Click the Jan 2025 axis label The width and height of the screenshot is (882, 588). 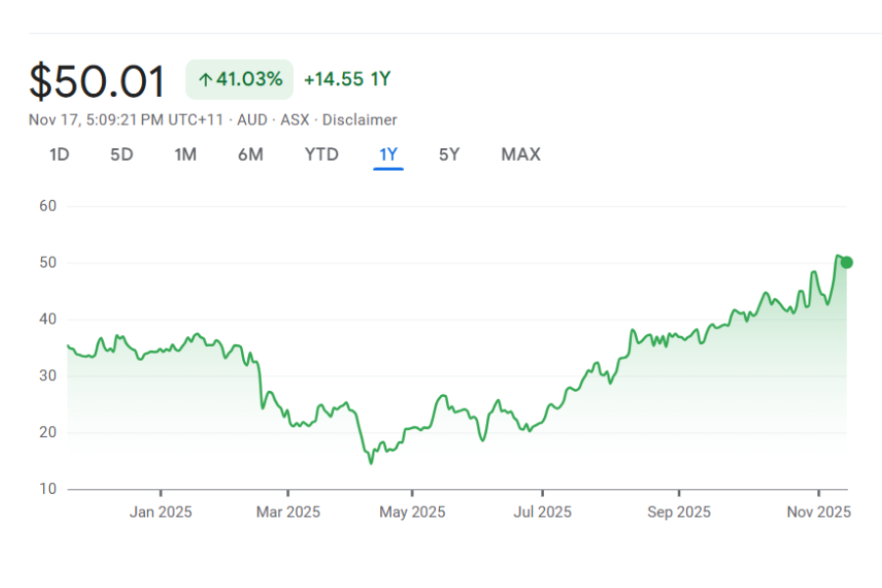[161, 512]
